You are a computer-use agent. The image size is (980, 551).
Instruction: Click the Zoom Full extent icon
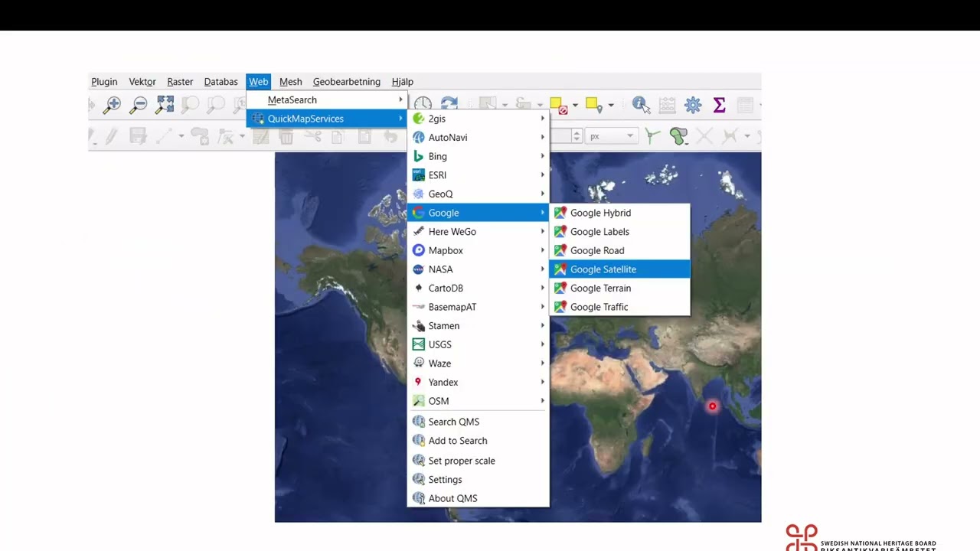point(165,105)
